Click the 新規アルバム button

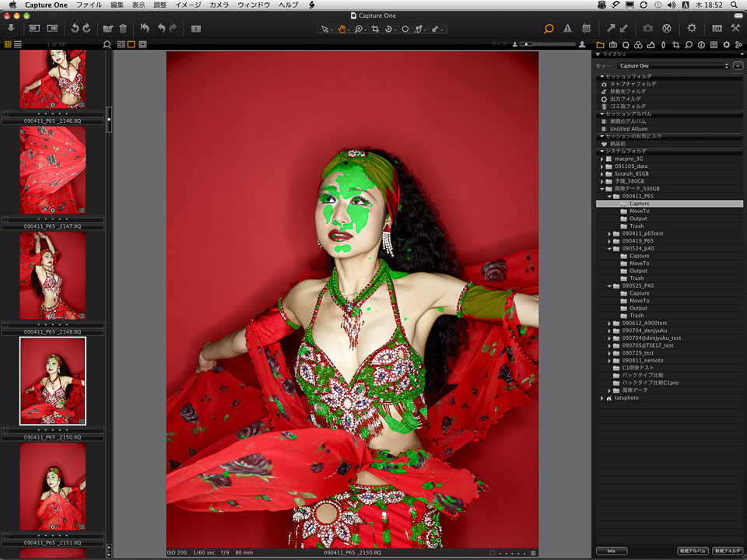click(693, 551)
